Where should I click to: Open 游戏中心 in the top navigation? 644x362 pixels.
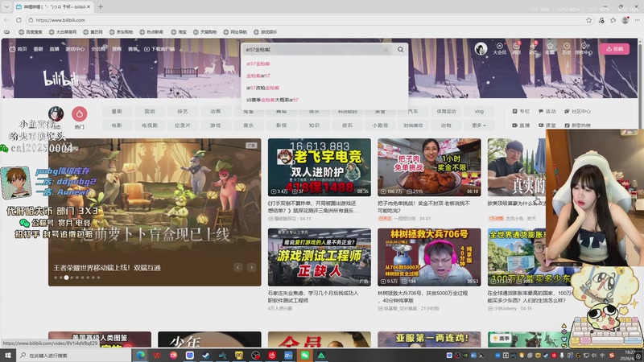(75, 49)
